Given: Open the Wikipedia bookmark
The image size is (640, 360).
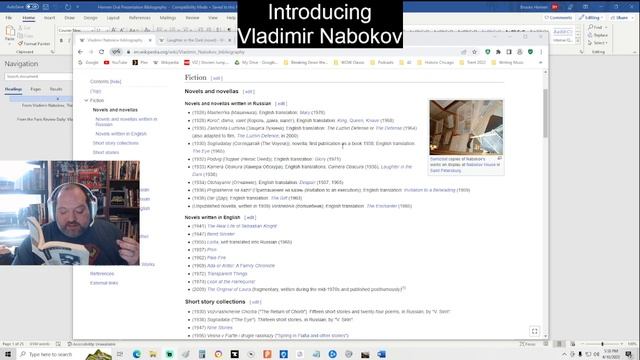Looking at the screenshot, I should pyautogui.click(x=166, y=62).
